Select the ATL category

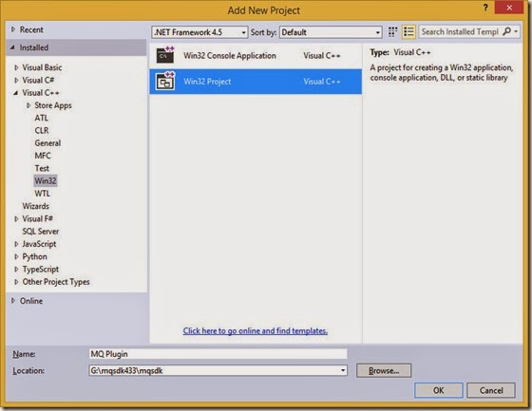coord(42,118)
